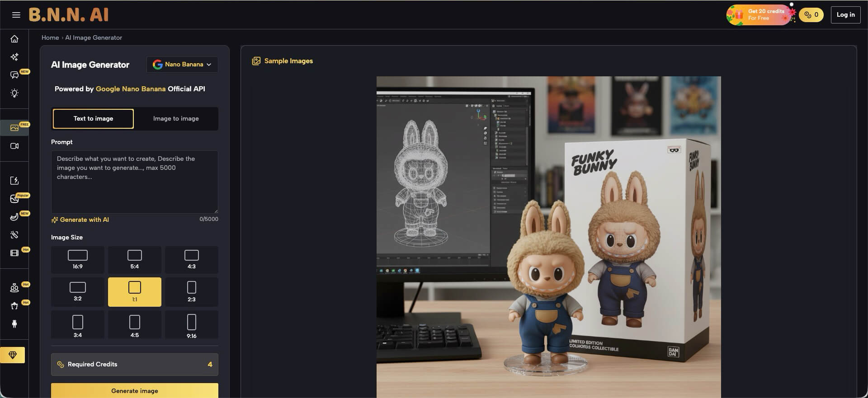Click the banana sidebar icon

pyautogui.click(x=14, y=217)
